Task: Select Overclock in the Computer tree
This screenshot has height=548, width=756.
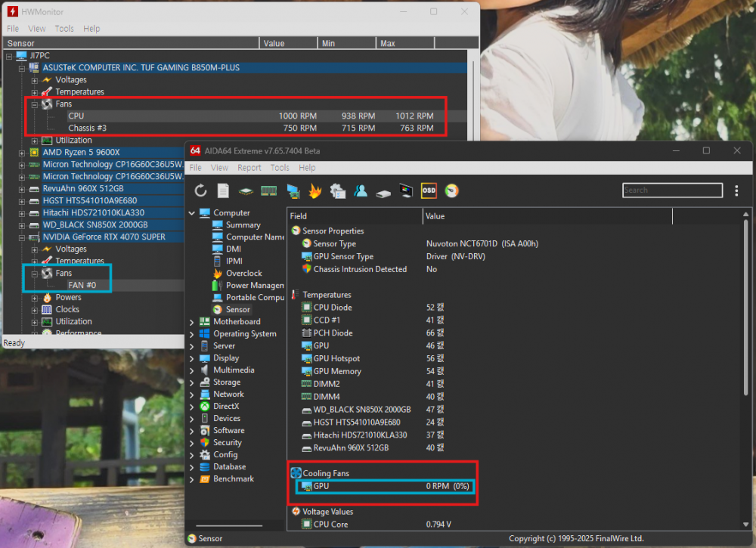Action: [243, 274]
